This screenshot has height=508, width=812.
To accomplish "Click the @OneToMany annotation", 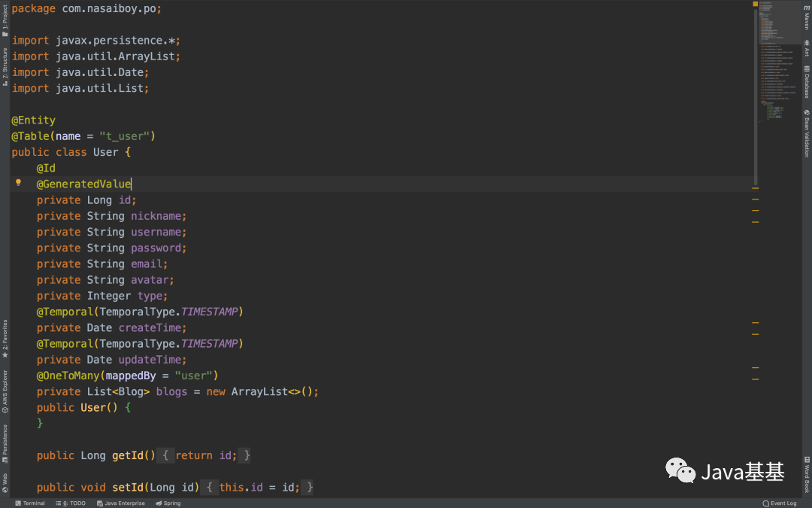I will (x=68, y=376).
